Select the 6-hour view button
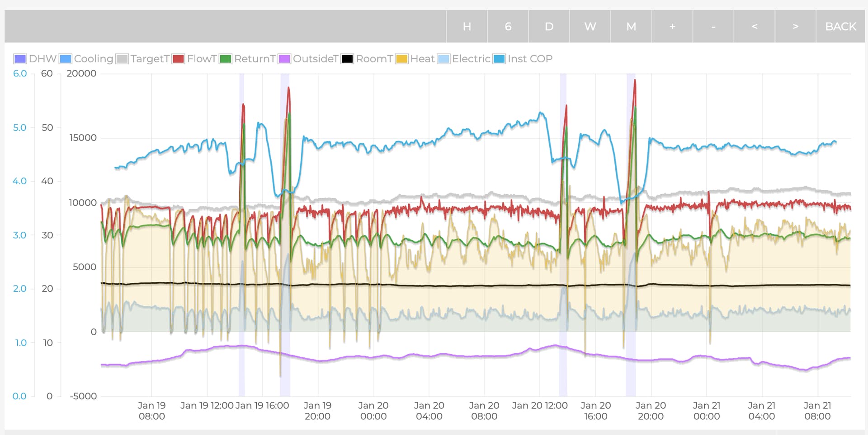This screenshot has height=435, width=868. pyautogui.click(x=508, y=27)
